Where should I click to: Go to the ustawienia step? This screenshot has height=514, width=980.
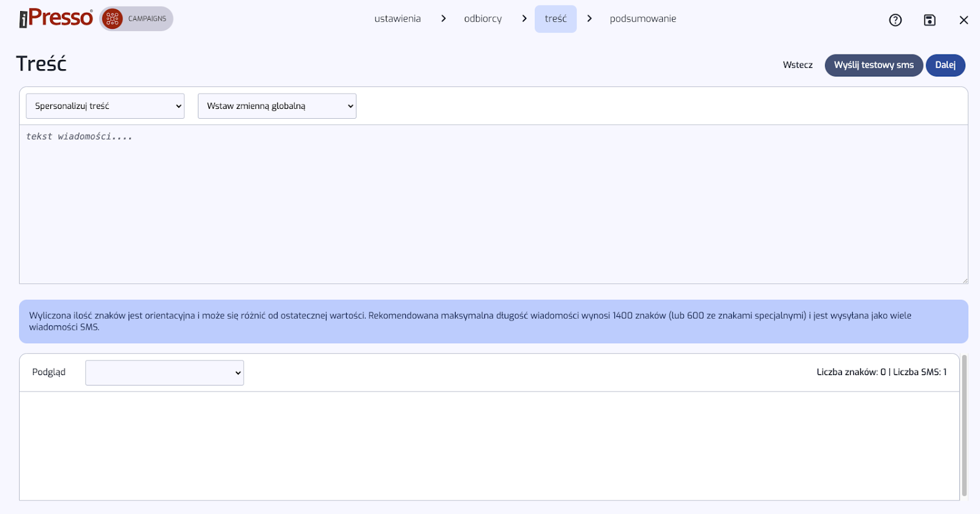click(398, 19)
